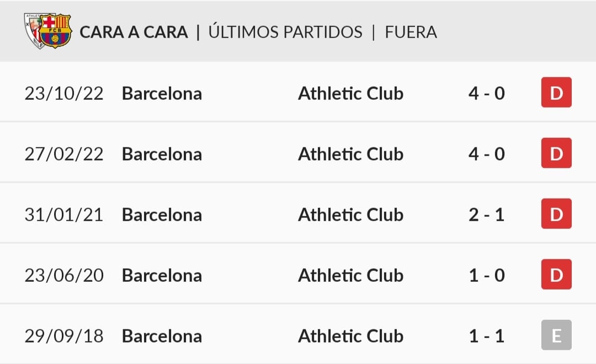Click the 1 - 1 score on 29/09/18
596x364 pixels.
487,336
